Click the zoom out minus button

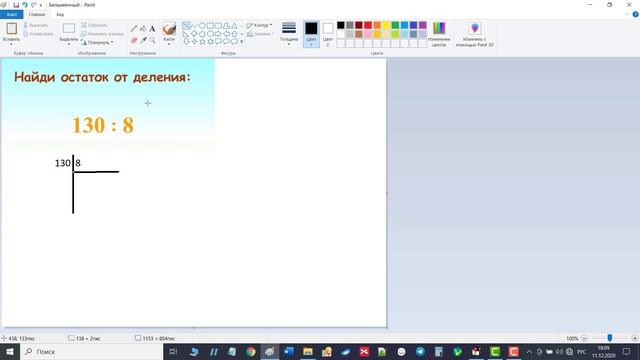tap(584, 338)
